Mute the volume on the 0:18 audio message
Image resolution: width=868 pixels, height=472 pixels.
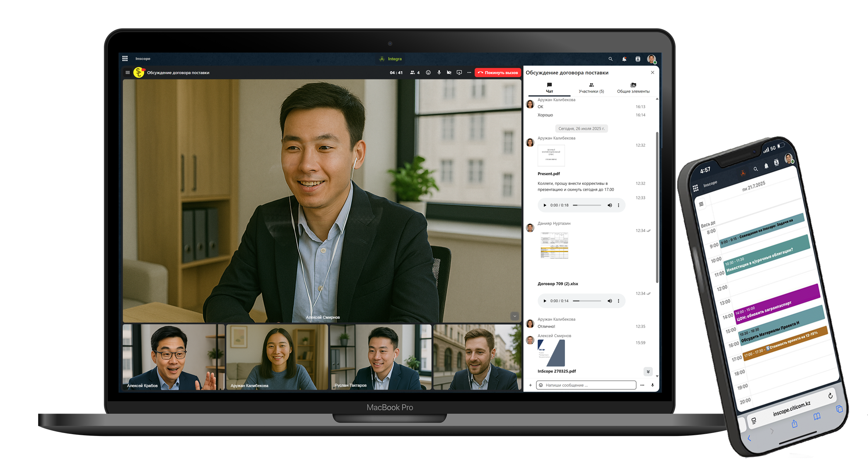pyautogui.click(x=609, y=205)
